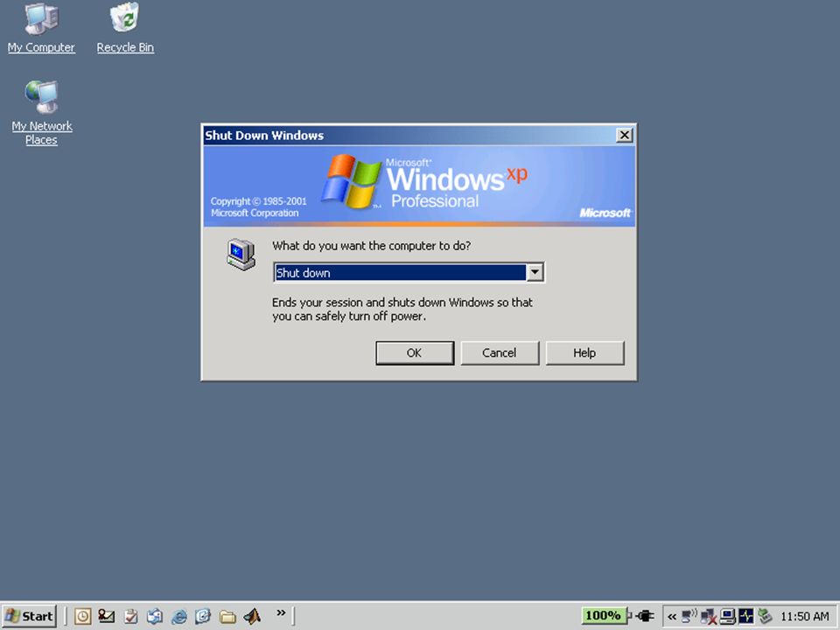Open the My Computer desktop icon

41,28
